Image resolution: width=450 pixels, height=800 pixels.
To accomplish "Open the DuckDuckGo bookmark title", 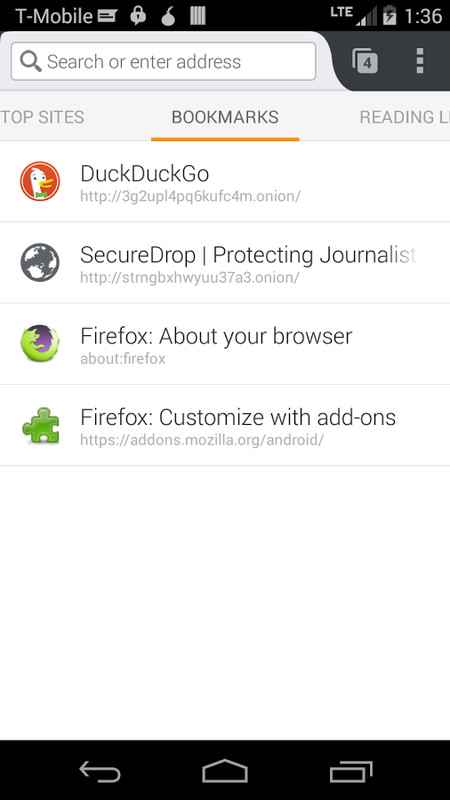I will click(145, 174).
